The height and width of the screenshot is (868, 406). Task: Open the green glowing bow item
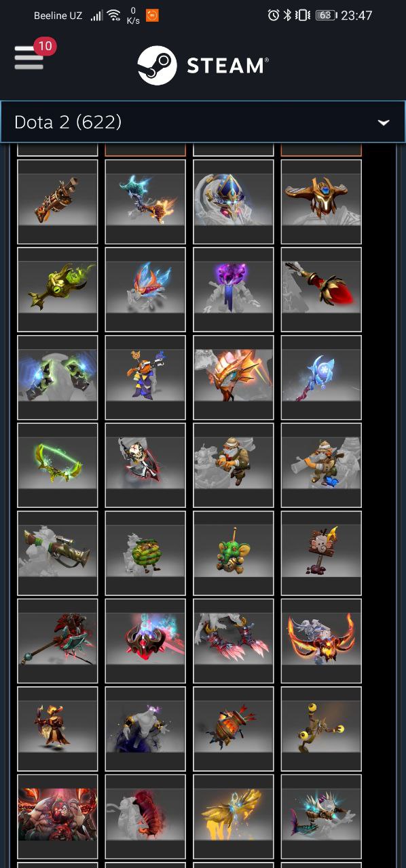[x=58, y=465]
